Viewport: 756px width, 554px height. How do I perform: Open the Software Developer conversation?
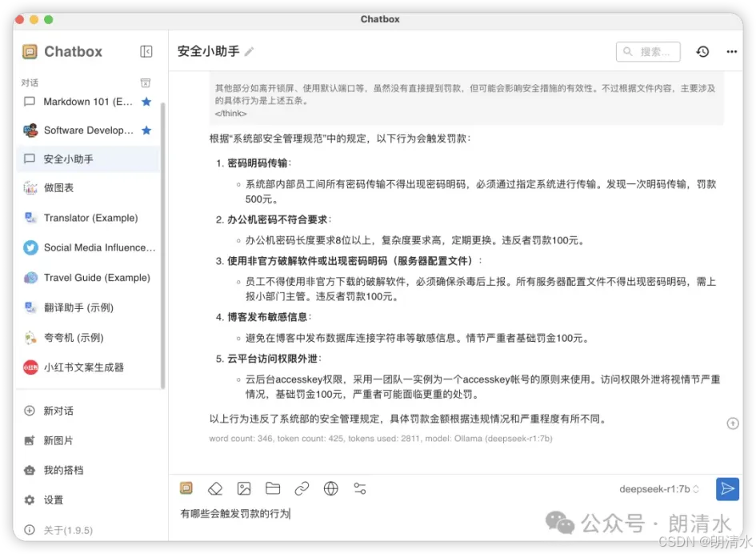pyautogui.click(x=88, y=130)
